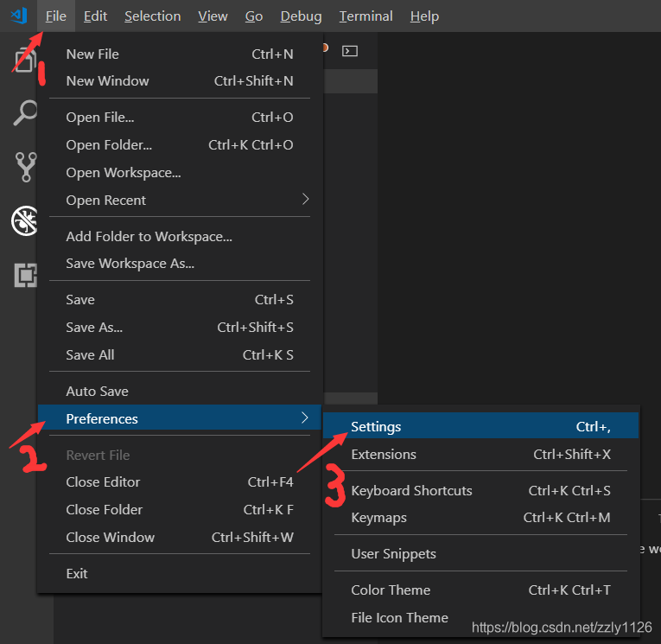
Task: Open the Debug view icon
Action: (24, 220)
